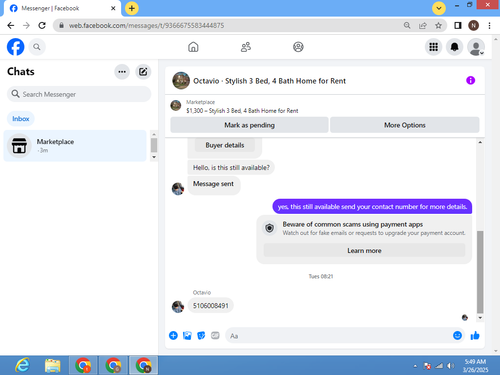Screen dimensions: 500x375
Task: Attach a photo using image icon
Action: click(187, 336)
